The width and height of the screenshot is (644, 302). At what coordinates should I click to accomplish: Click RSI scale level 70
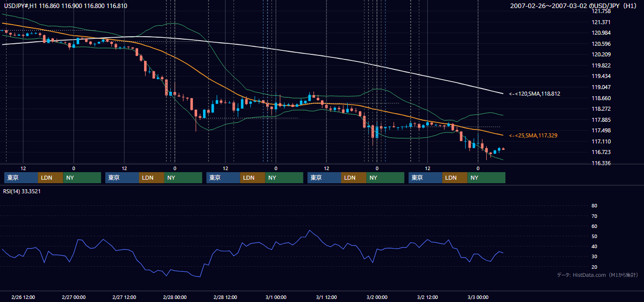coord(594,216)
